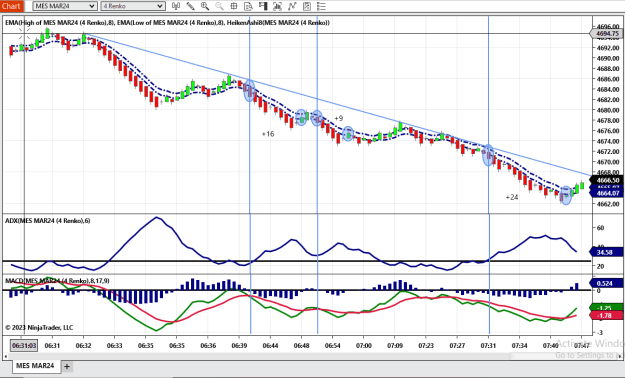Open the data box icon
The width and height of the screenshot is (625, 378).
(x=248, y=6)
